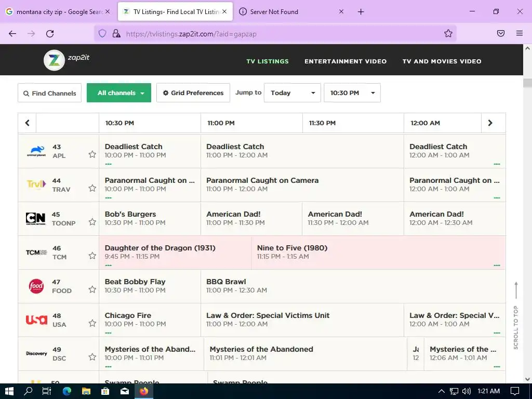Close the Server Not Found tab
Image resolution: width=532 pixels, height=399 pixels.
[x=341, y=11]
